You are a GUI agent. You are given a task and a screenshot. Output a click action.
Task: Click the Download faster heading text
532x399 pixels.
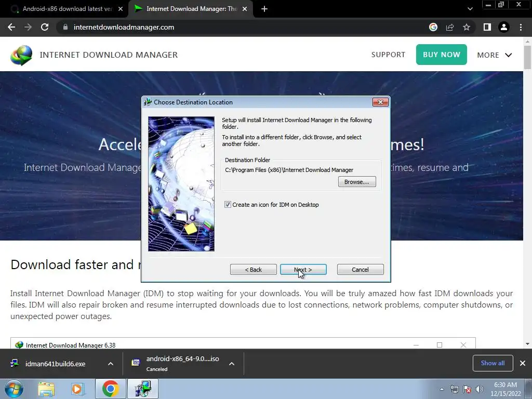(76, 264)
